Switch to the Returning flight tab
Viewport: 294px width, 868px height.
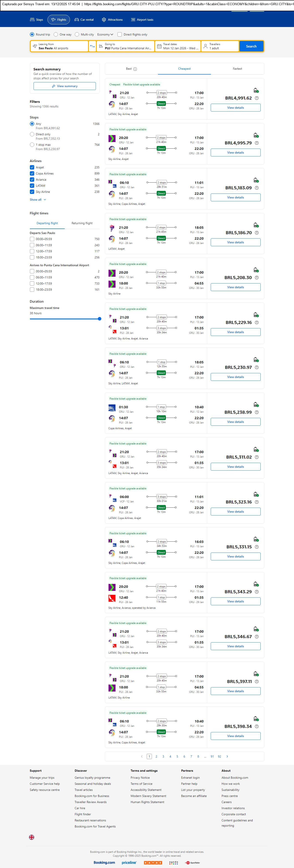point(82,223)
